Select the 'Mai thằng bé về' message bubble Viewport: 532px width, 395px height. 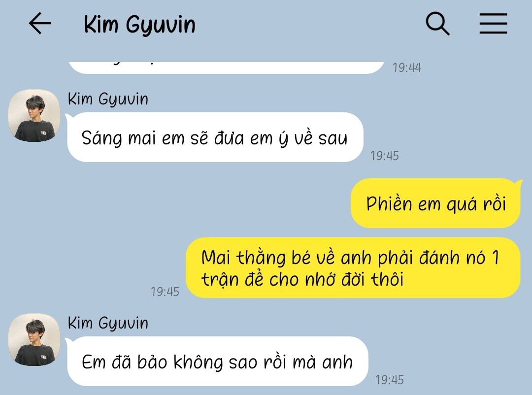point(353,268)
